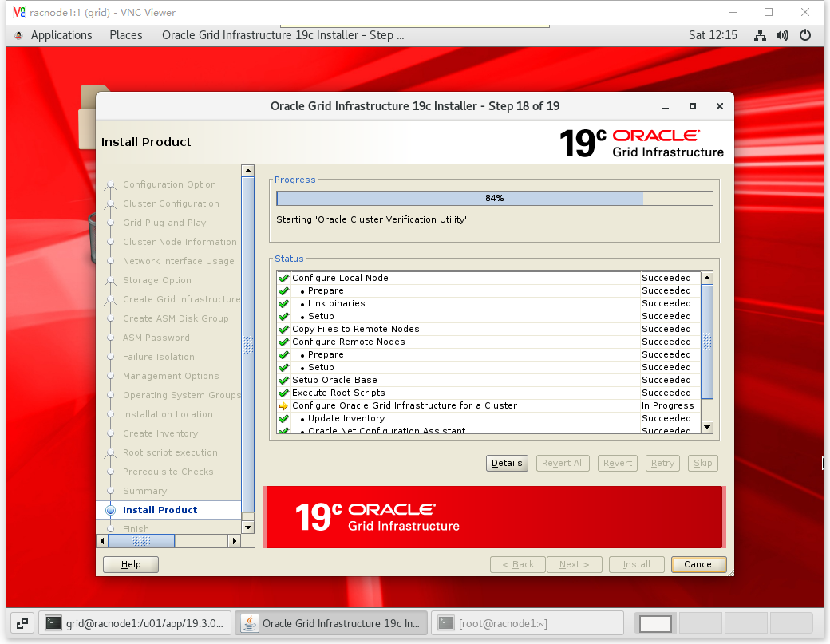Click green checkmark beside Setup Oracle Base
Screen dimensions: 830x644
tap(283, 380)
